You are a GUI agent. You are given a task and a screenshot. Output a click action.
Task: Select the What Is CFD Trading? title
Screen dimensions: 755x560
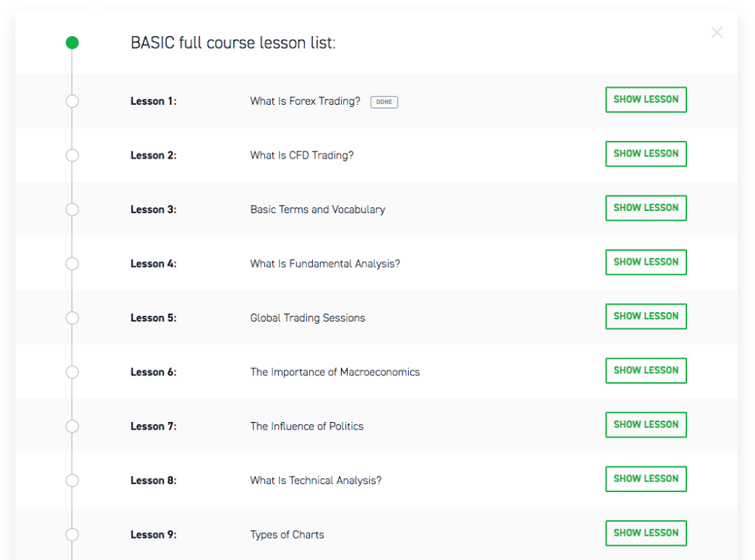(302, 156)
